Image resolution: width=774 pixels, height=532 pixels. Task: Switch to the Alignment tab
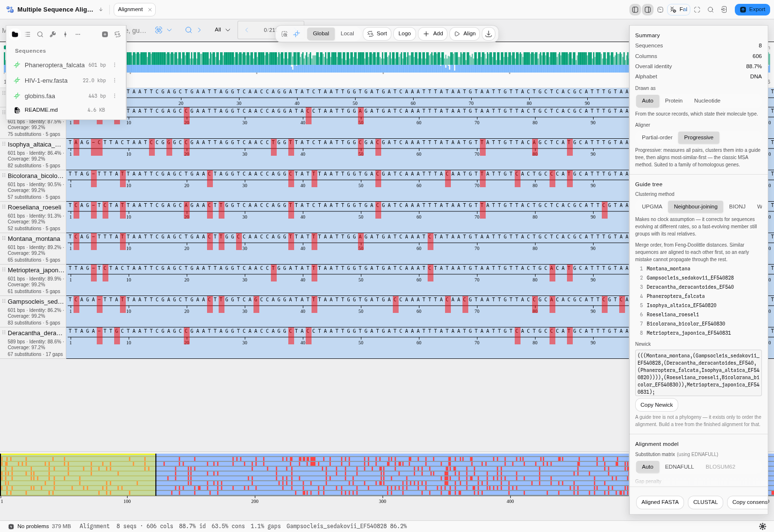(131, 10)
